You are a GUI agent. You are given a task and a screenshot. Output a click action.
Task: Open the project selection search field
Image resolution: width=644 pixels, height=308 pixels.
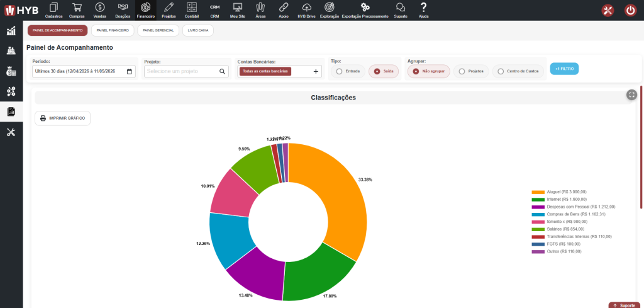tap(186, 72)
